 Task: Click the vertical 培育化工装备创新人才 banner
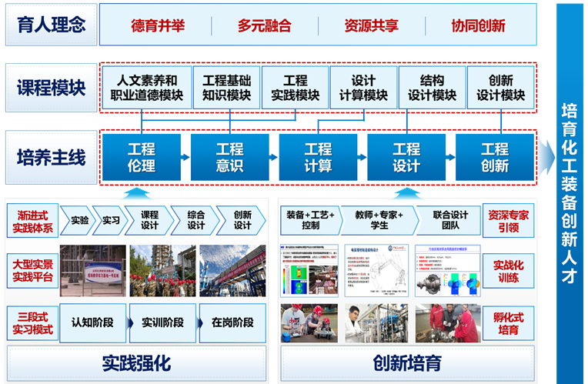(x=569, y=192)
